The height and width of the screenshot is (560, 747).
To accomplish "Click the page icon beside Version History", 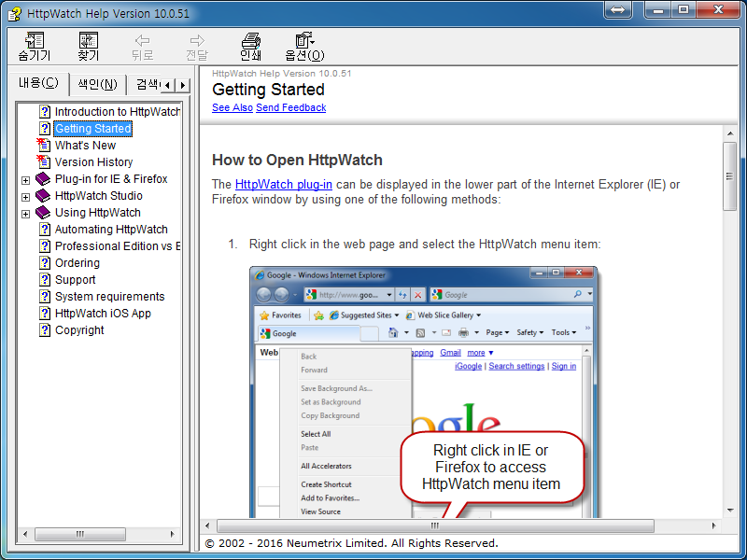I will (43, 161).
